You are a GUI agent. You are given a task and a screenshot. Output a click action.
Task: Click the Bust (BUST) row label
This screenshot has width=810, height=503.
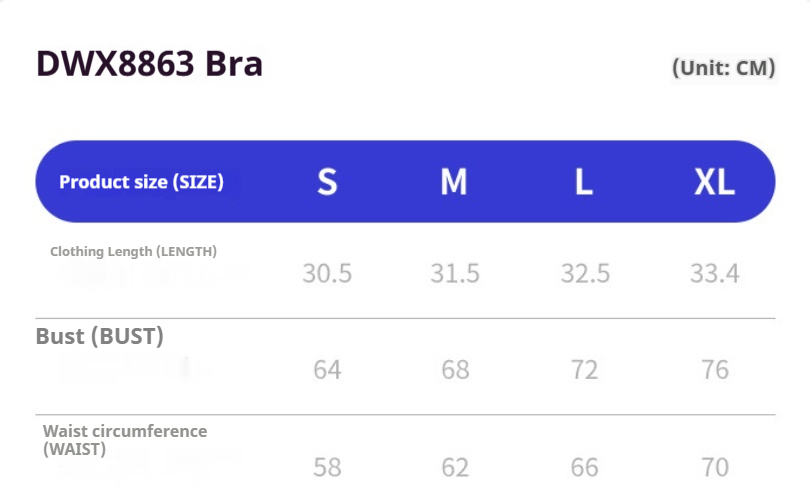[100, 336]
